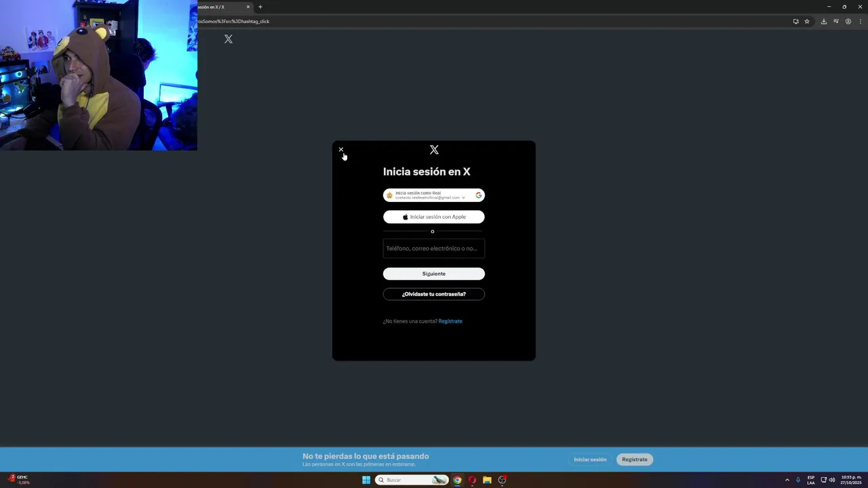Click Iniciar sesión con Apple

tap(434, 217)
